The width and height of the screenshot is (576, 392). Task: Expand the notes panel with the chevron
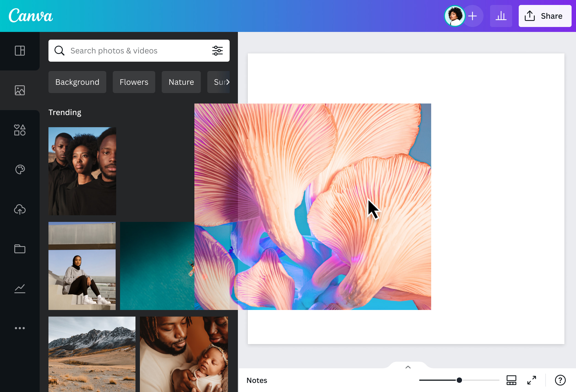point(408,367)
